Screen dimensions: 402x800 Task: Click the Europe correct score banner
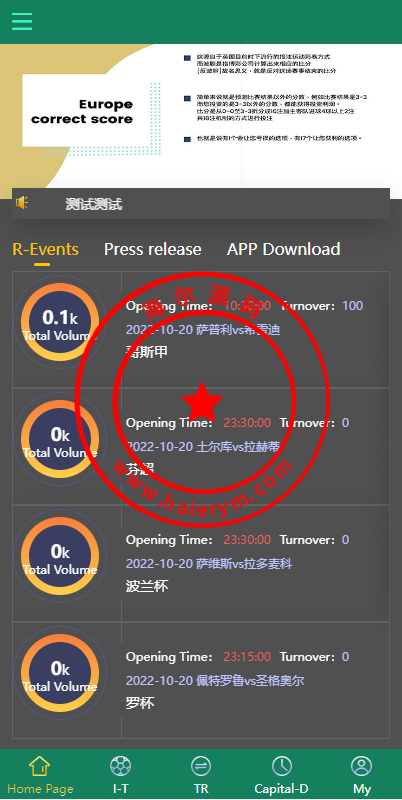[x=201, y=116]
